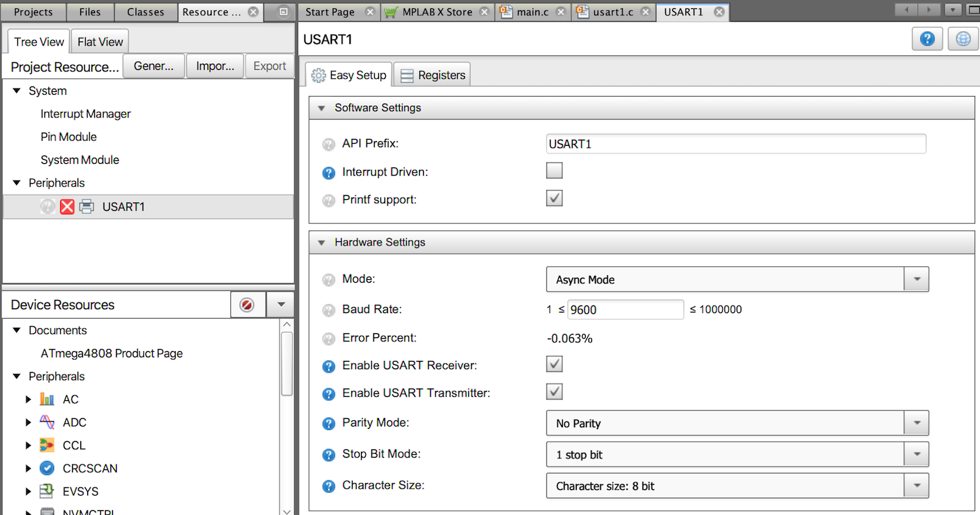Enable the Interrupt Driven checkbox
The width and height of the screenshot is (980, 515).
pos(554,171)
